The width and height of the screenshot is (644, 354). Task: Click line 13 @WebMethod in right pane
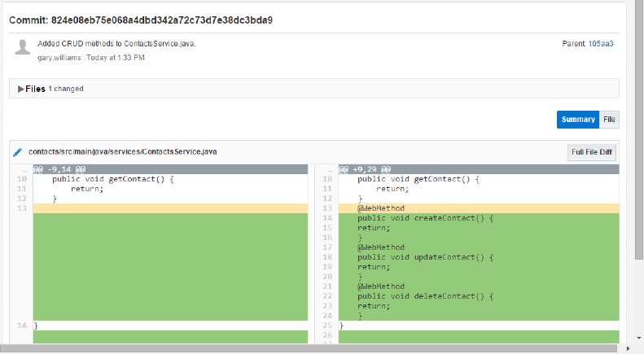pyautogui.click(x=381, y=208)
